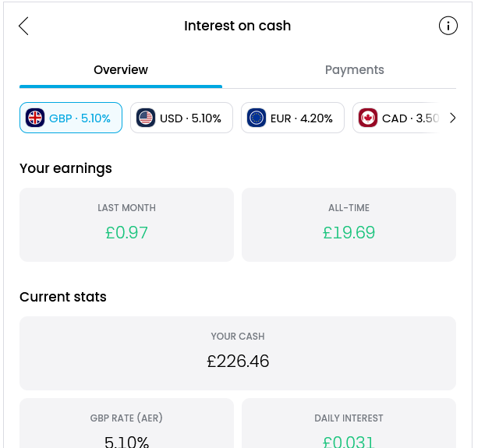This screenshot has width=492, height=448.
Task: Switch to the Overview tab
Action: (x=121, y=70)
